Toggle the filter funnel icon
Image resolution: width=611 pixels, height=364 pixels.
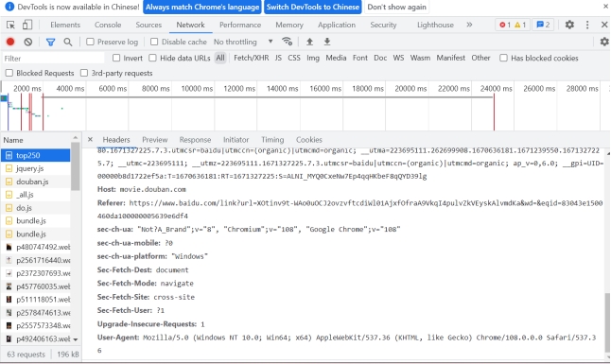tap(50, 42)
